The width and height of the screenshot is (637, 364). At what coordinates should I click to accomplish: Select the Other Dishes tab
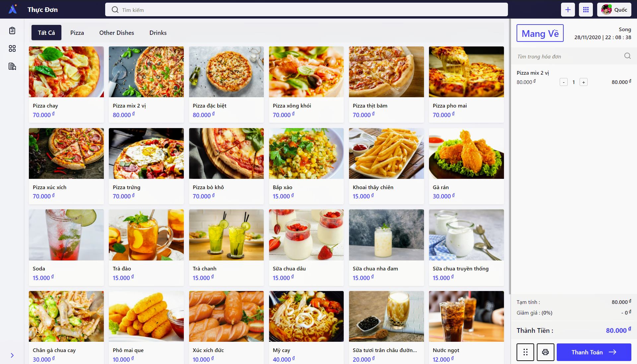pos(117,33)
